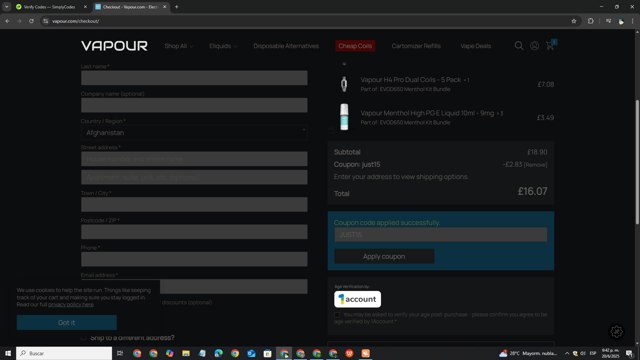Image resolution: width=640 pixels, height=360 pixels.
Task: Switch to the Checkout Vapour.com tab
Action: (x=130, y=7)
